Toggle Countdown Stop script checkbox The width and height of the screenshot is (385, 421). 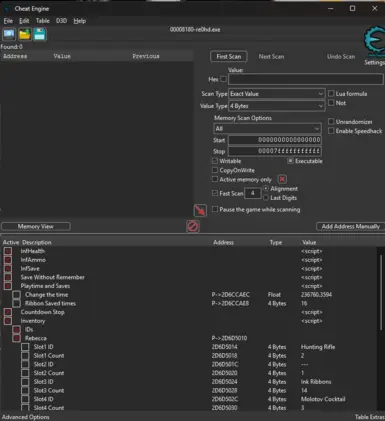[x=8, y=312]
